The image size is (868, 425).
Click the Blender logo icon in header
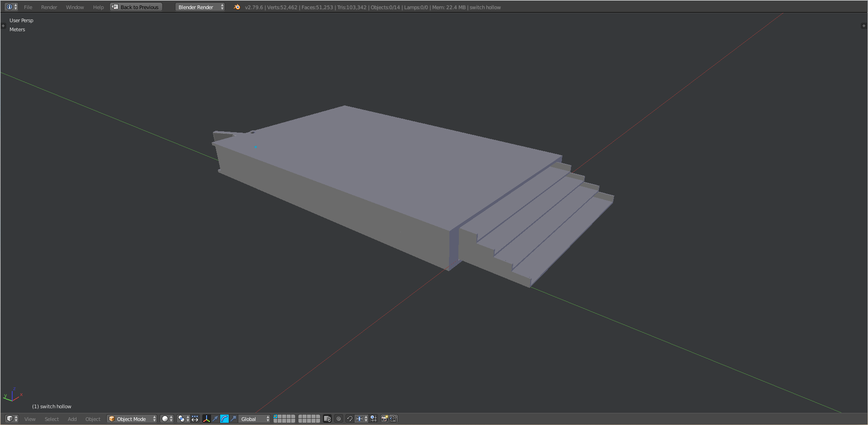pos(237,7)
